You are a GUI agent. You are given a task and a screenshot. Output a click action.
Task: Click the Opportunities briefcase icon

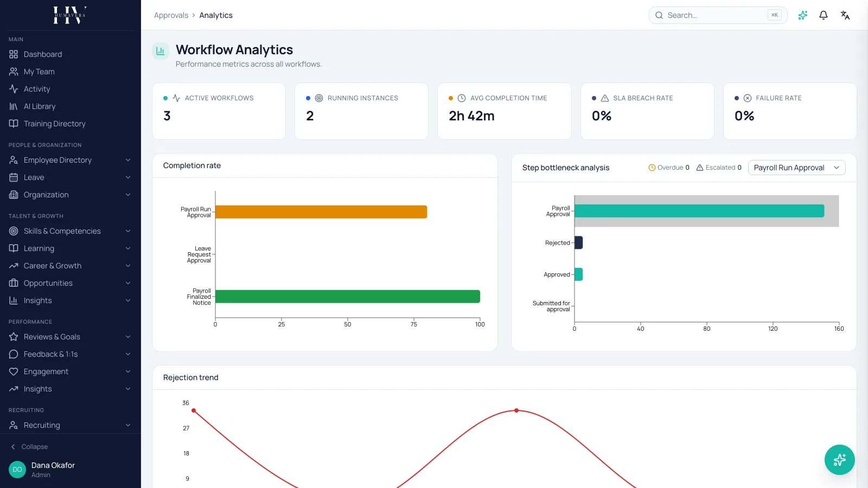pyautogui.click(x=14, y=283)
